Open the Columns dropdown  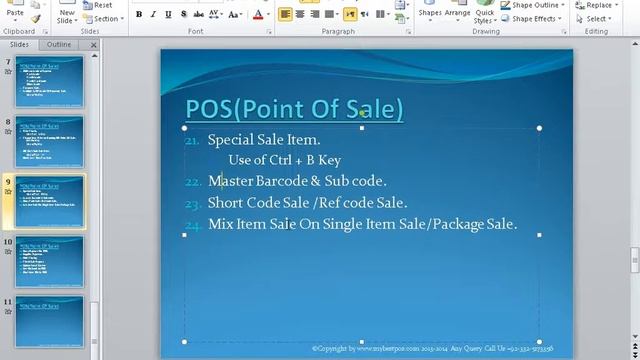[x=382, y=14]
